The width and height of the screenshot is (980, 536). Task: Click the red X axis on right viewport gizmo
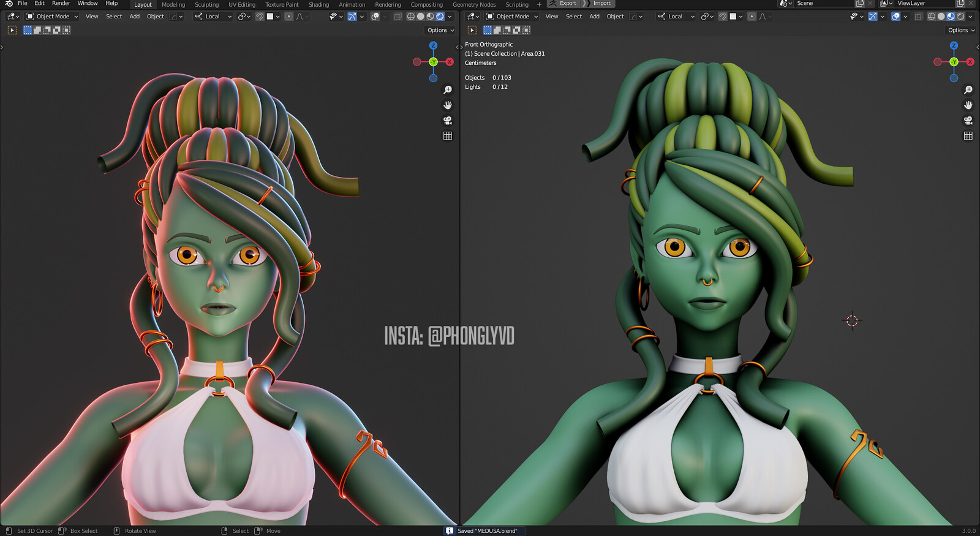(970, 62)
